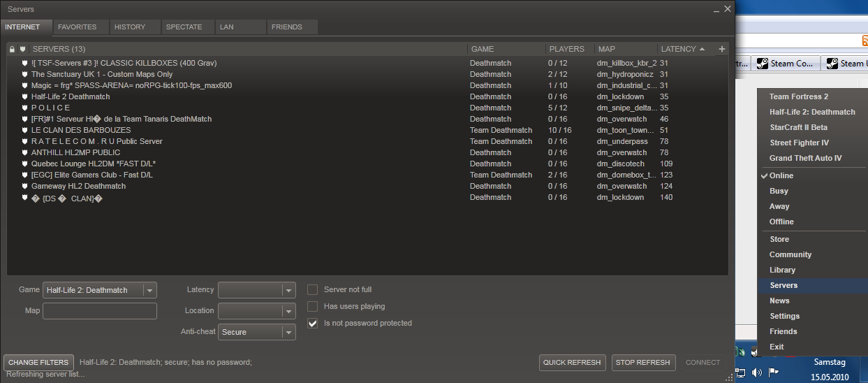Screen dimensions: 868x383
Task: Click the Change Filters button
Action: click(x=39, y=363)
